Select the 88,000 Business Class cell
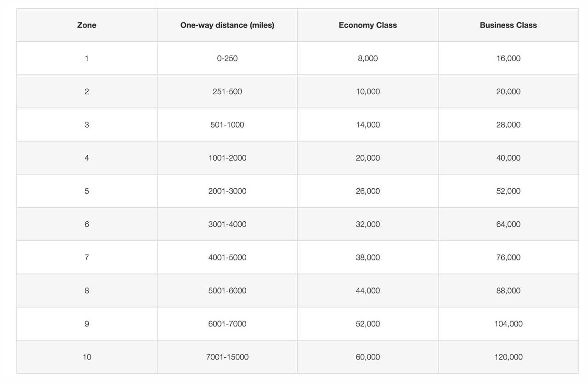Image resolution: width=588 pixels, height=383 pixels. [x=509, y=290]
